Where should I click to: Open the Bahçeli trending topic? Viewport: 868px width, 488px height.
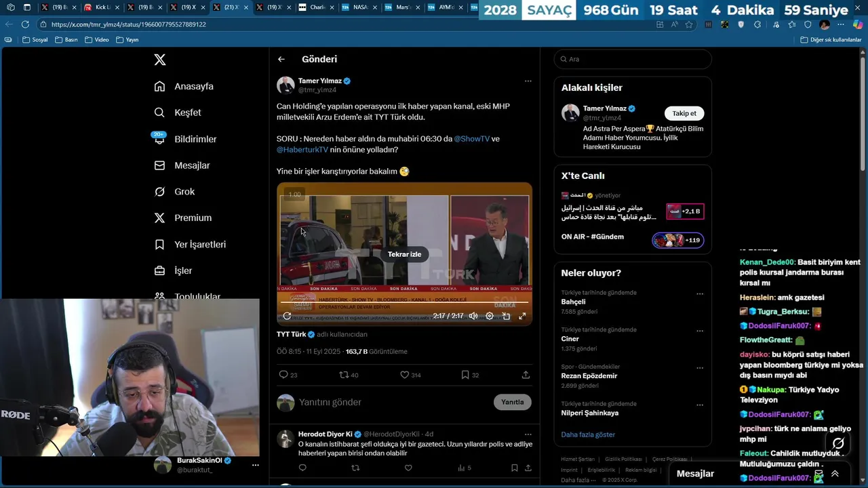point(573,302)
